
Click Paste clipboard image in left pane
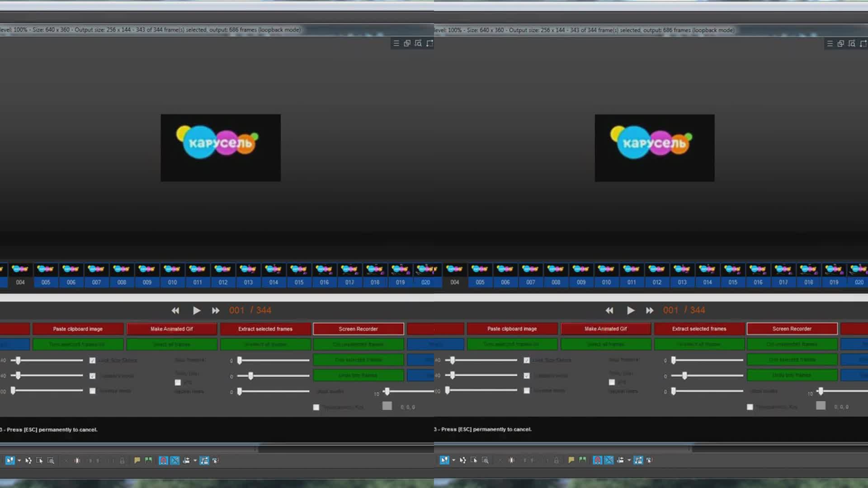pyautogui.click(x=78, y=329)
